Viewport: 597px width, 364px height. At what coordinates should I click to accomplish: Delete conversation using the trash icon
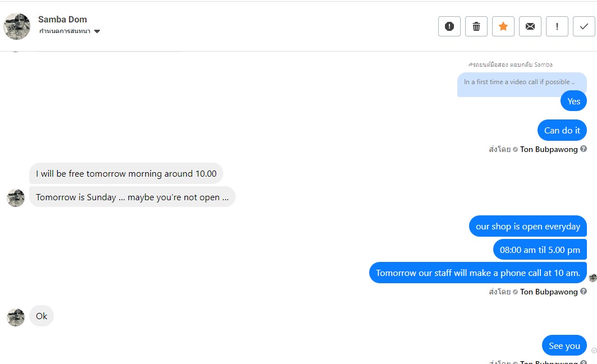476,26
